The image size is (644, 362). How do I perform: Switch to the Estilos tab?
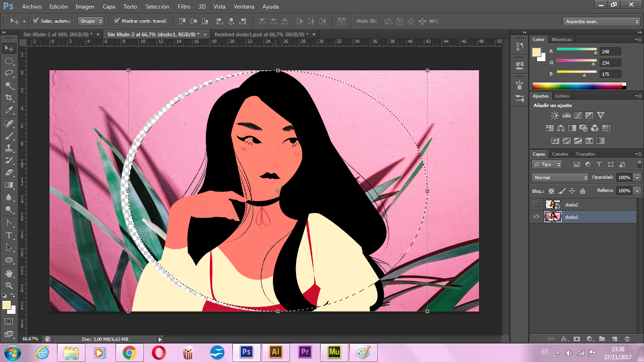point(562,96)
